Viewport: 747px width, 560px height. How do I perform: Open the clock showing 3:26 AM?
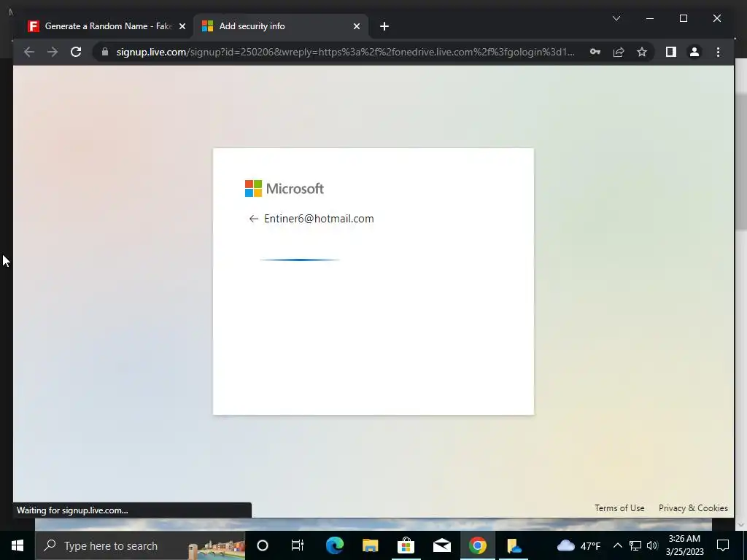pyautogui.click(x=684, y=545)
